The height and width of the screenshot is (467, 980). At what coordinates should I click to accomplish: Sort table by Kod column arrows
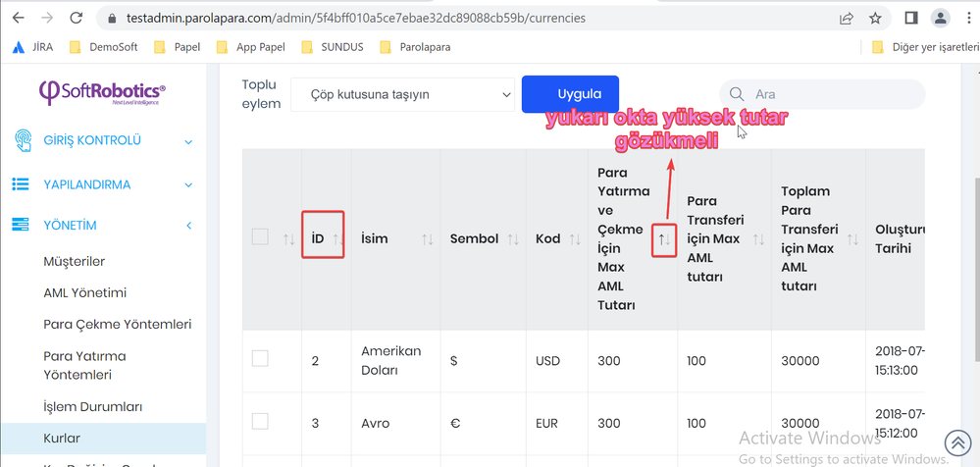[575, 238]
